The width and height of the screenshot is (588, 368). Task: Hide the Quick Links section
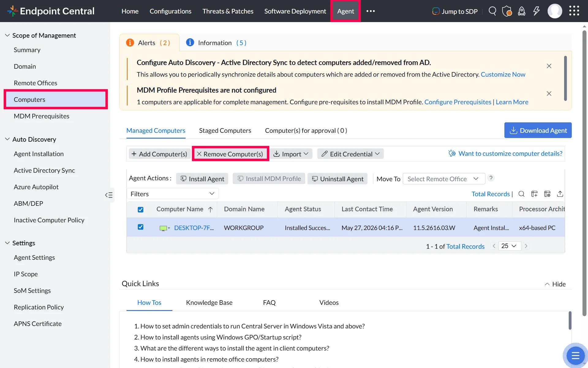pyautogui.click(x=555, y=284)
